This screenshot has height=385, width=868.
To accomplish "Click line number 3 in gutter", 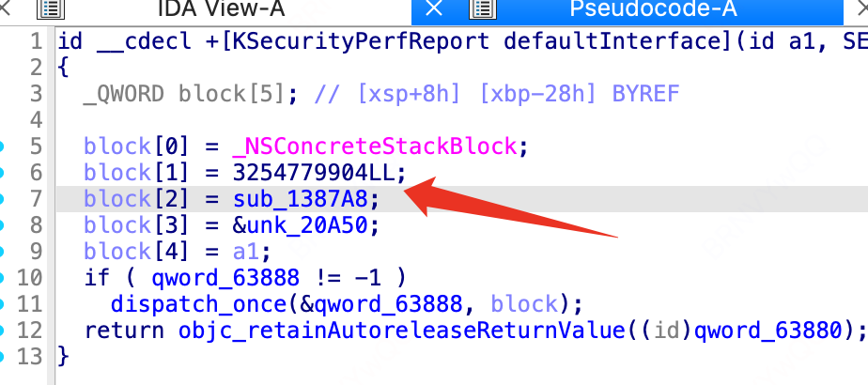I will [36, 94].
